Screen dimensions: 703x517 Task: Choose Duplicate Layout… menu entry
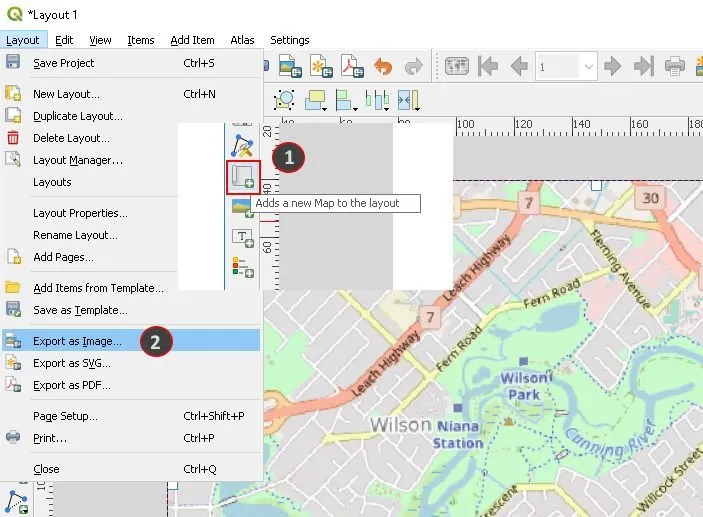tap(131, 116)
